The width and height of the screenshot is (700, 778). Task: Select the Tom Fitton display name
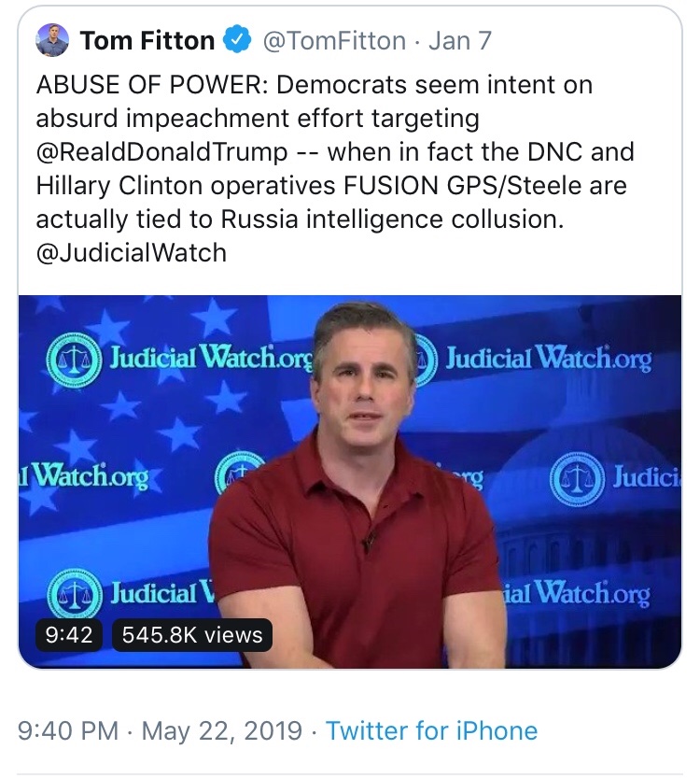click(147, 41)
